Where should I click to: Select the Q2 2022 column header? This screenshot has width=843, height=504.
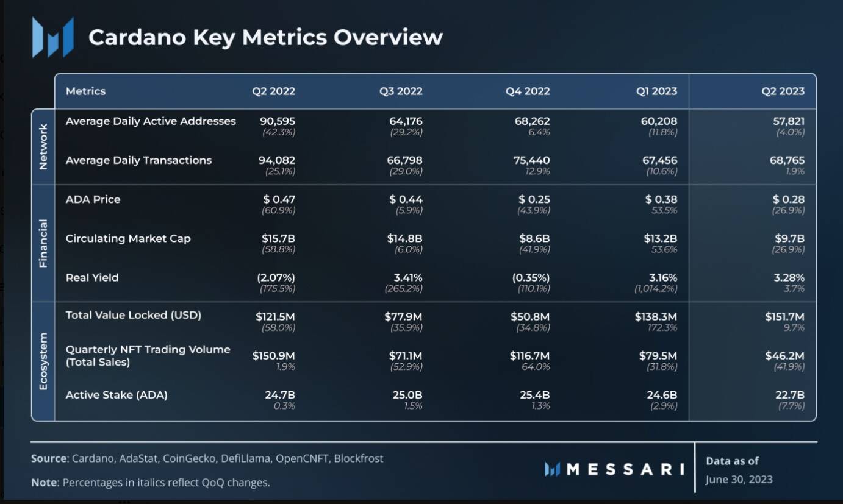(274, 91)
